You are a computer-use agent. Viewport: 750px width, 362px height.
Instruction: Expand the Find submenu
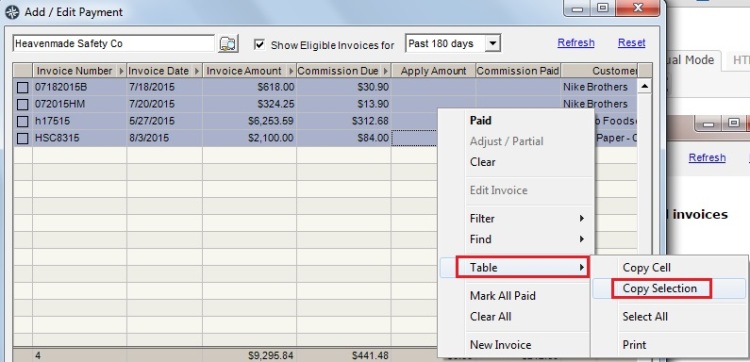point(516,239)
